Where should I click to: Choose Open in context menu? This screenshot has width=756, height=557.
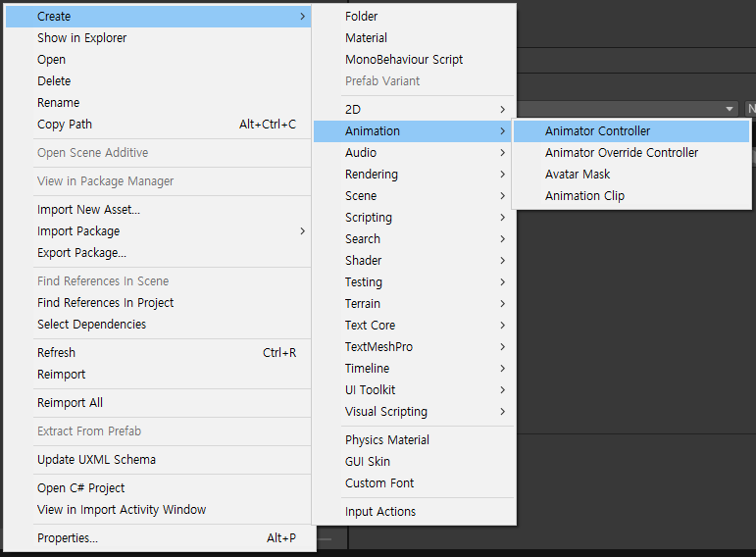click(158, 60)
